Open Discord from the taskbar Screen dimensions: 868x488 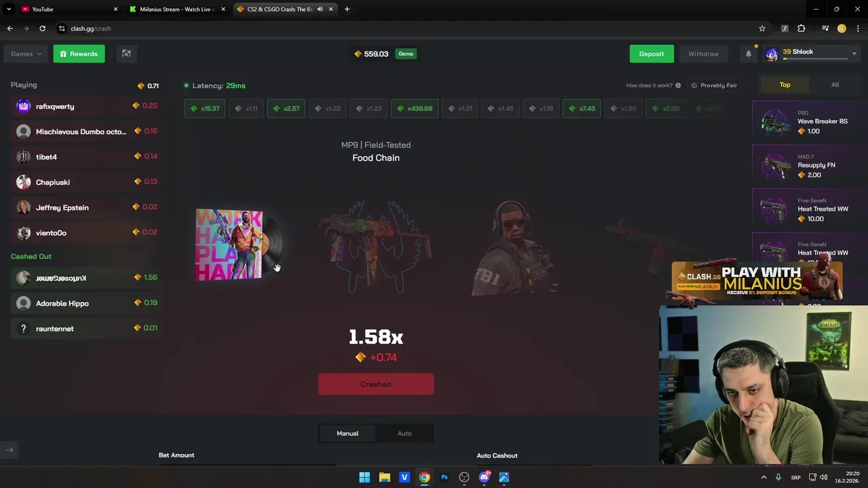coord(484,477)
